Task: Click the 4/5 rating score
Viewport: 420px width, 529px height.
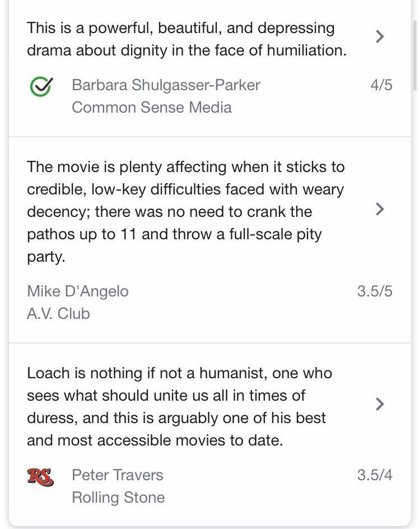Action: click(x=381, y=85)
